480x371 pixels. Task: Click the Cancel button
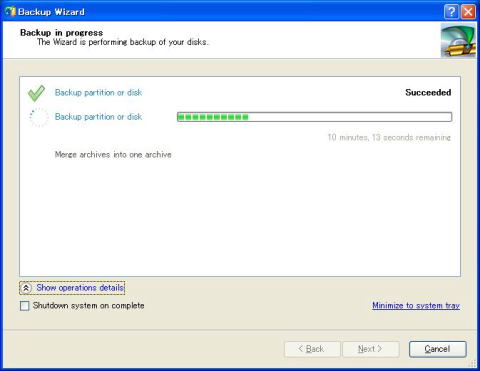point(437,349)
